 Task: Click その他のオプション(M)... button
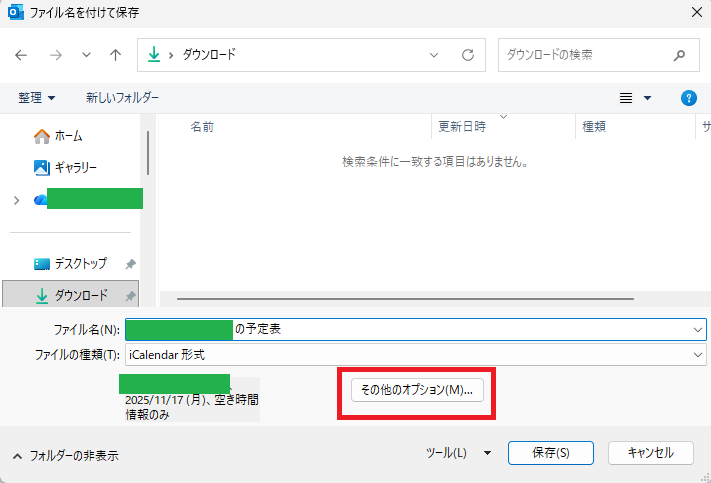click(417, 390)
